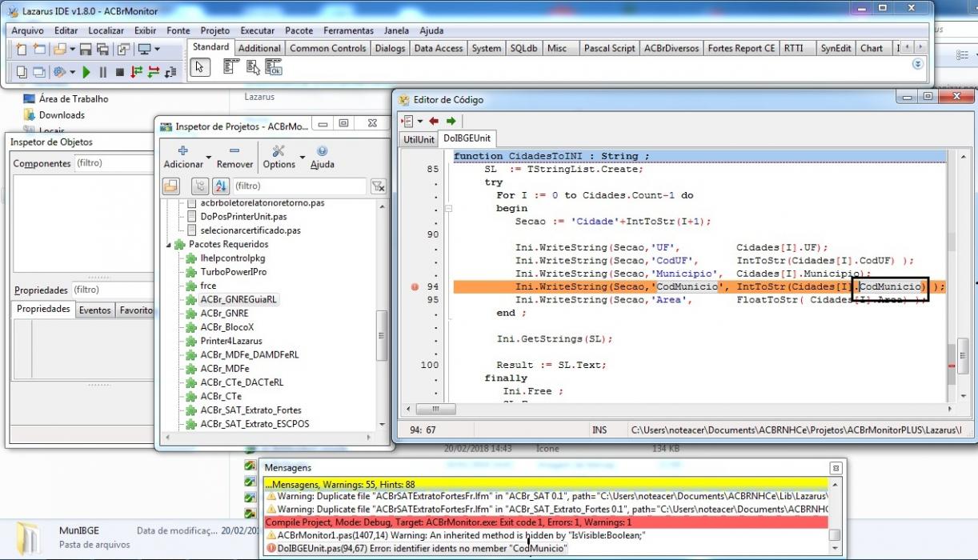Switch to the SynEdit palette tab
Viewport: 978px width, 560px height.
coord(836,48)
